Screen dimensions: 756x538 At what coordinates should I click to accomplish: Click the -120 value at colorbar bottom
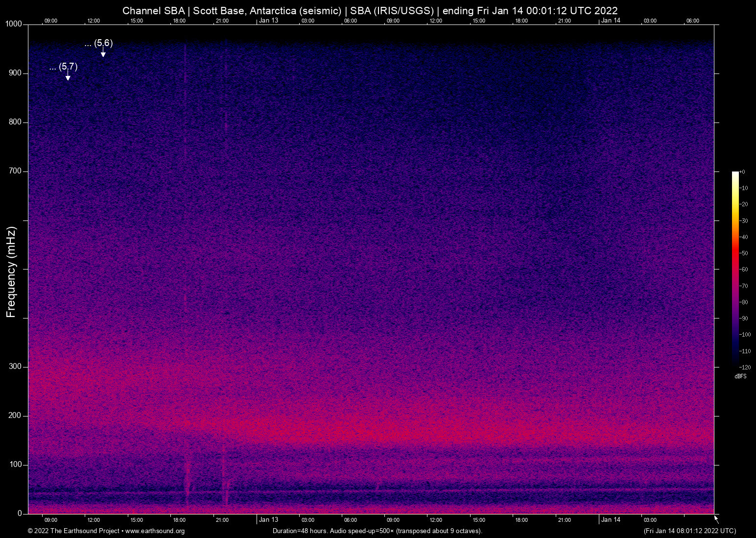tap(746, 367)
